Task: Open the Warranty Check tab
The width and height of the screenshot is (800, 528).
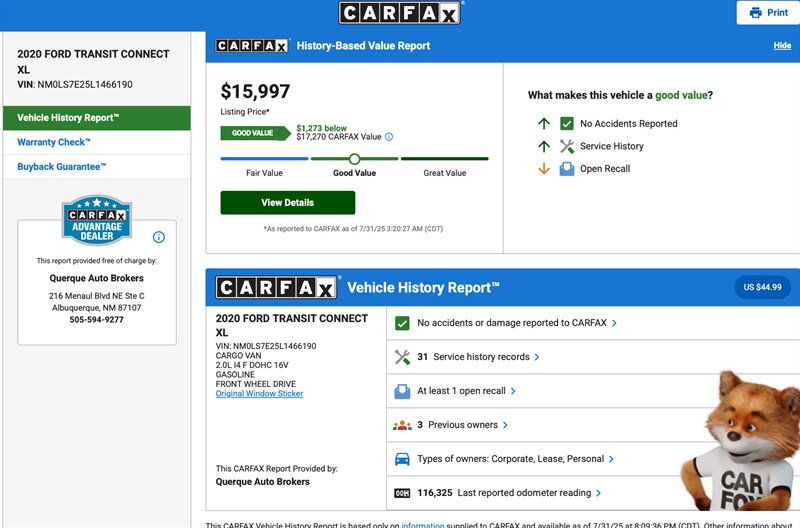Action: click(x=53, y=142)
